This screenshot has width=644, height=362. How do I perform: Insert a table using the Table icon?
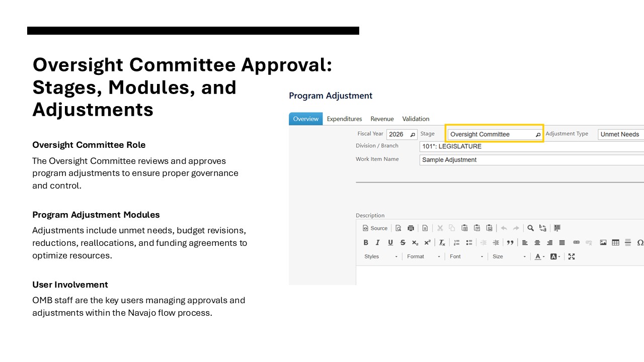pos(615,242)
